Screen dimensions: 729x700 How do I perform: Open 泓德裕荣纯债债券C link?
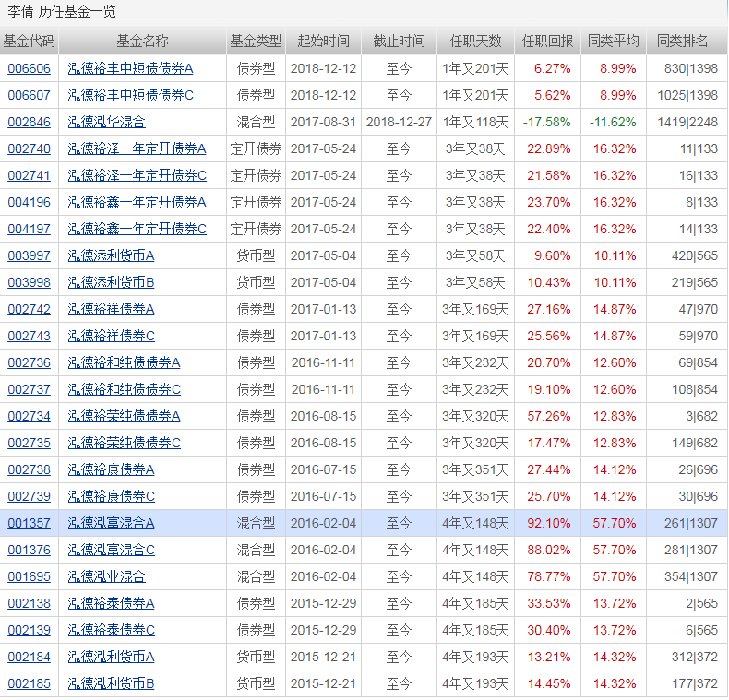(x=125, y=443)
